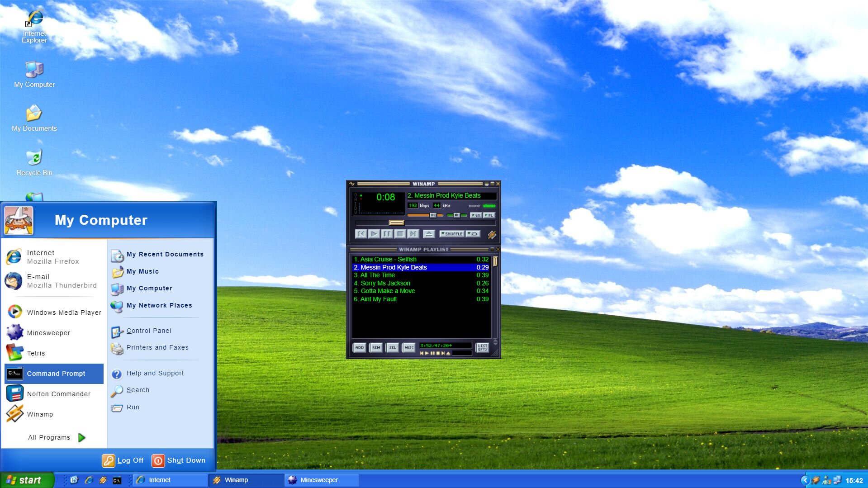Launch Tetris from Start menu
This screenshot has width=868, height=488.
click(x=54, y=353)
